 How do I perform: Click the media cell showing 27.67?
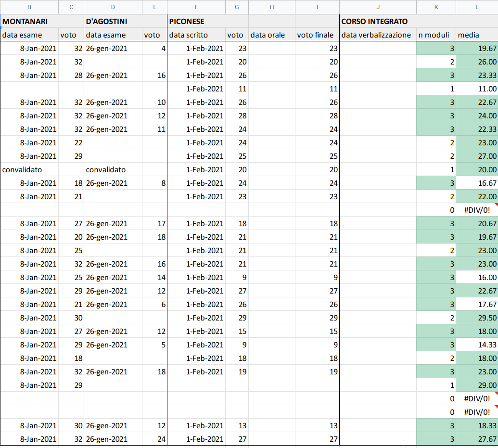click(x=477, y=439)
